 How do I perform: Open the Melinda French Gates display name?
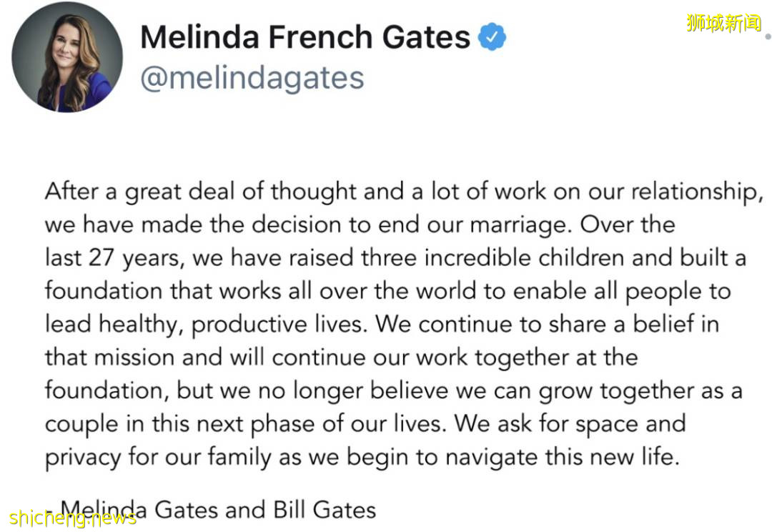(x=305, y=37)
